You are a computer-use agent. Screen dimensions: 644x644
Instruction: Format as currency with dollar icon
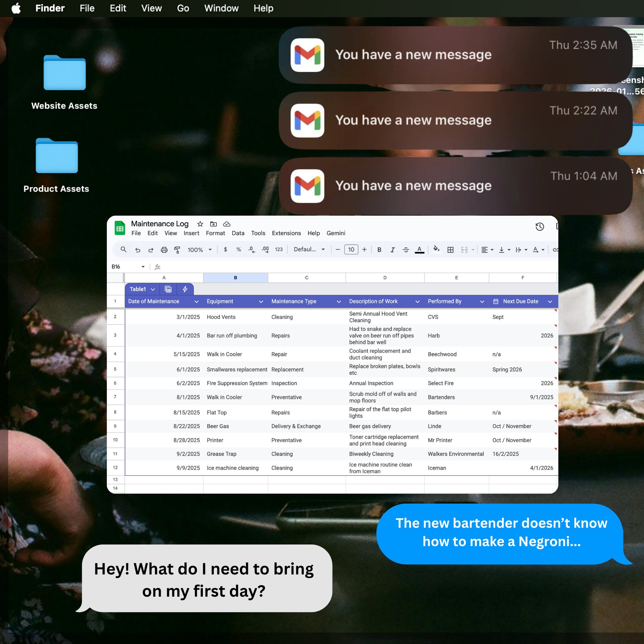click(225, 249)
